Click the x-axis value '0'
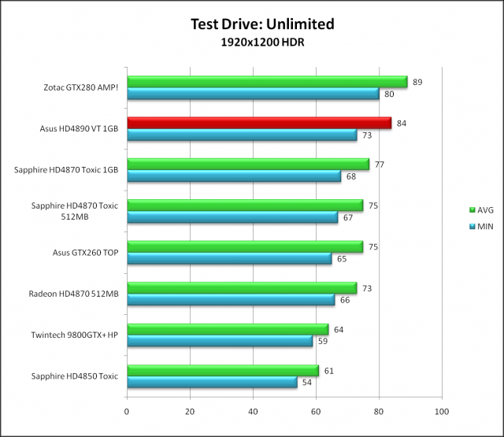Image resolution: width=504 pixels, height=437 pixels. 127,412
